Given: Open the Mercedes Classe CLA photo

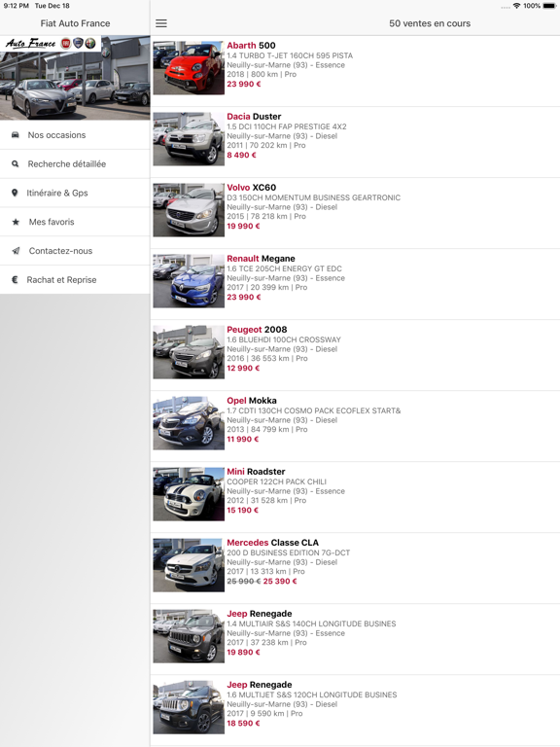Looking at the screenshot, I should 189,564.
